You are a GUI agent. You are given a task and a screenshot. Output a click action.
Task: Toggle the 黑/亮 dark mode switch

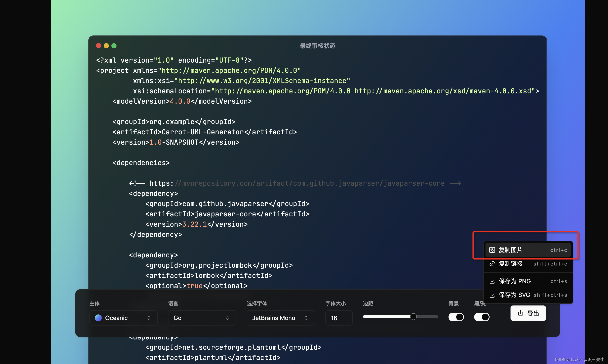click(482, 317)
